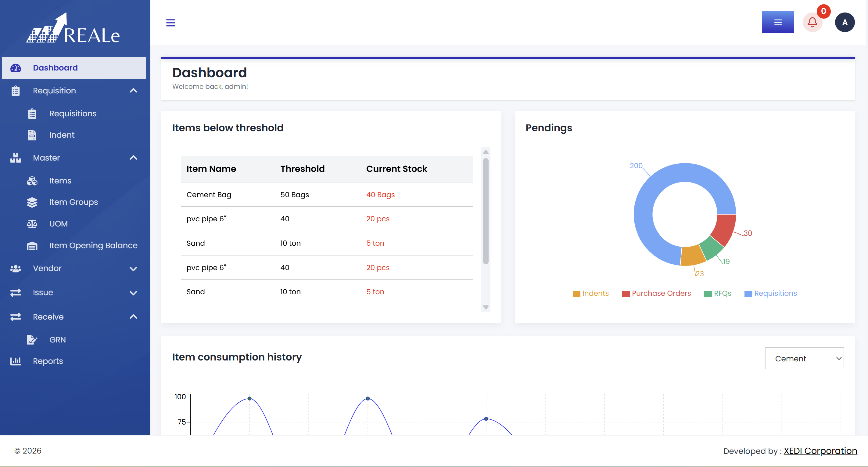868x467 pixels.
Task: Follow the XEDI Corporation link
Action: 820,451
